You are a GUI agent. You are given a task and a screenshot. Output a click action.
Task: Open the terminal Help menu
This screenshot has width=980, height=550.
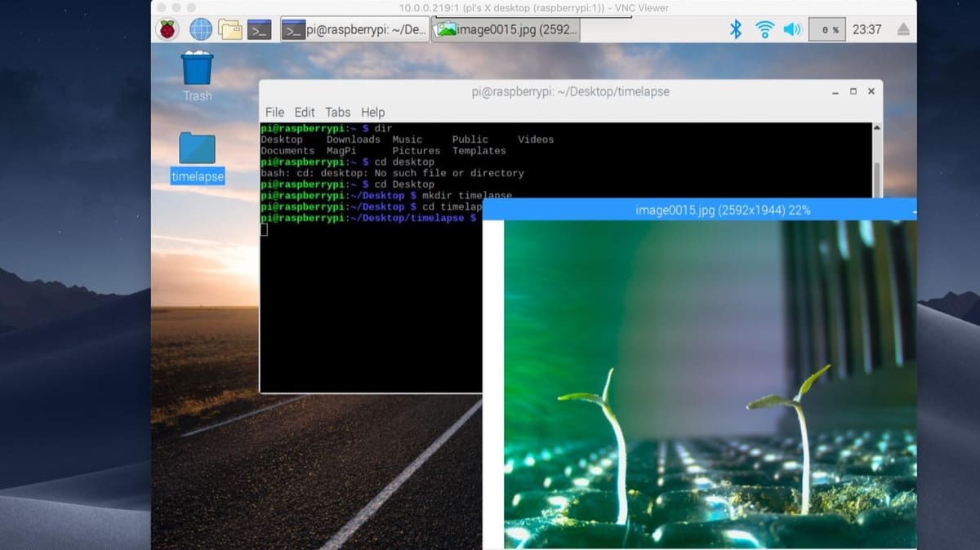click(372, 112)
